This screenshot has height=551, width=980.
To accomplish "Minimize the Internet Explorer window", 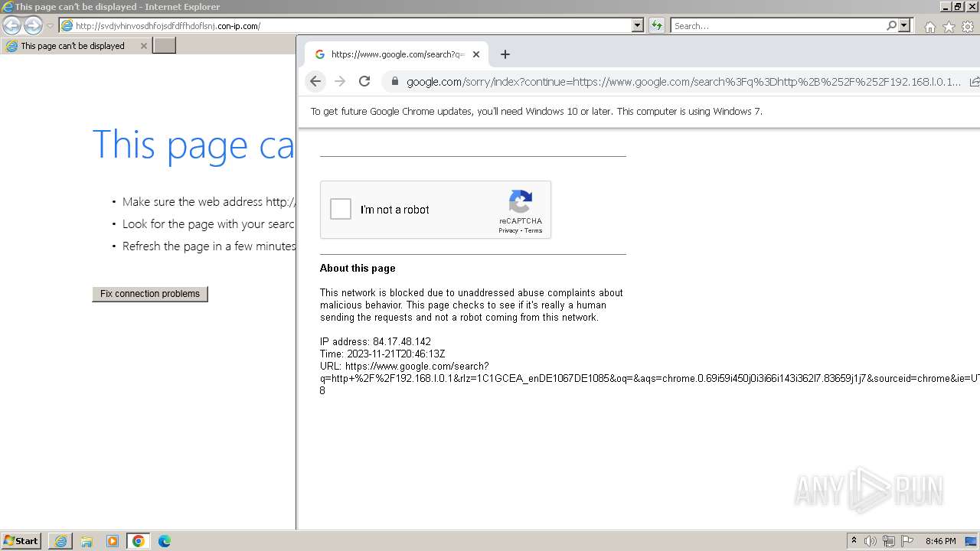I will pos(946,6).
